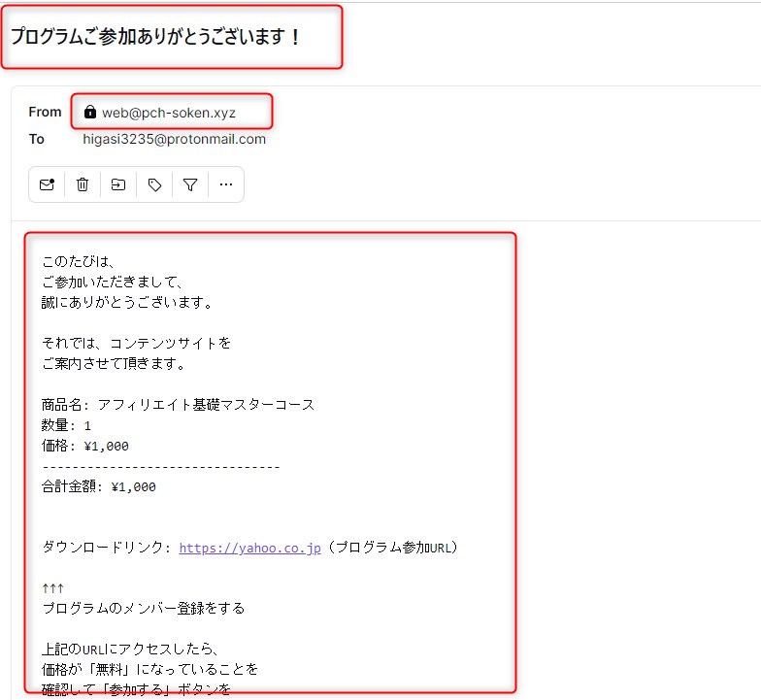This screenshot has width=761, height=700.
Task: Click the 価格: ¥1,000 price line
Action: [x=84, y=446]
